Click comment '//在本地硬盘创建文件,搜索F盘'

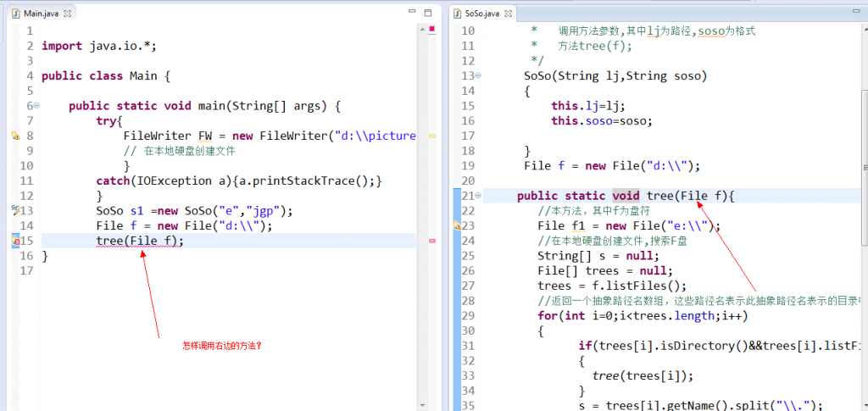click(614, 241)
